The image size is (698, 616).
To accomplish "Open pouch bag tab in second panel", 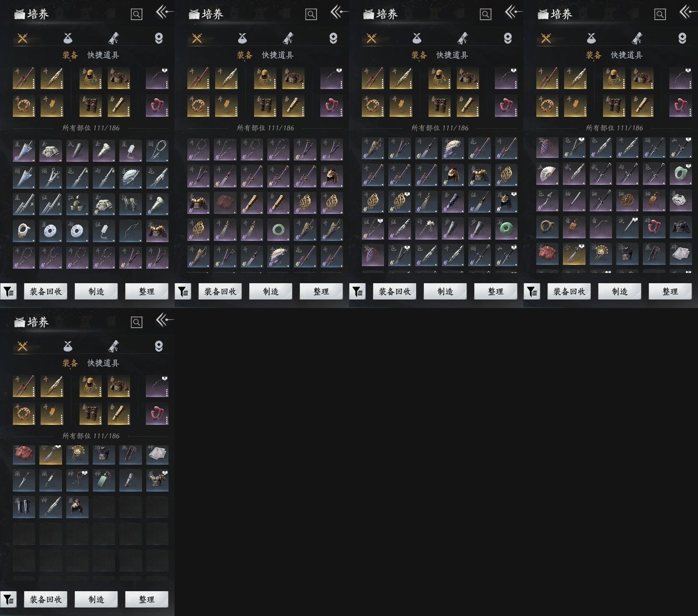I will (243, 38).
